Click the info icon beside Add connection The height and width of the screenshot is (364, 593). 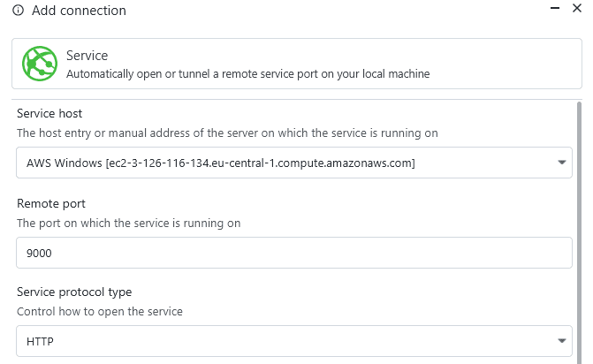(x=18, y=11)
